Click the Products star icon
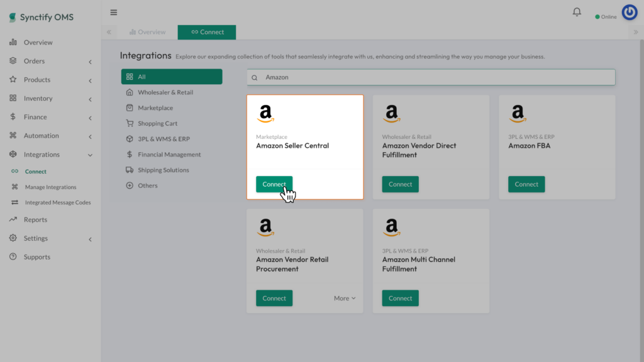 coord(13,79)
